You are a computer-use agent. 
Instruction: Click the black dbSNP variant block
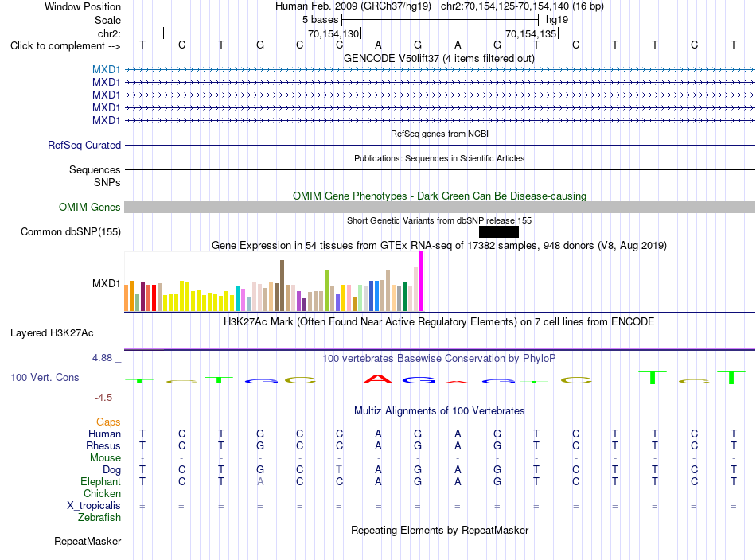pyautogui.click(x=498, y=231)
